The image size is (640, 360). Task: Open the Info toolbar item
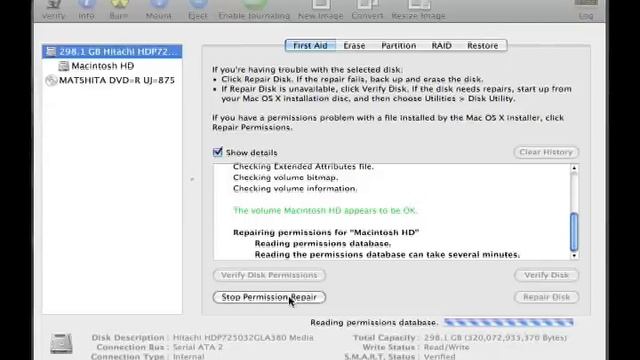[x=87, y=5]
